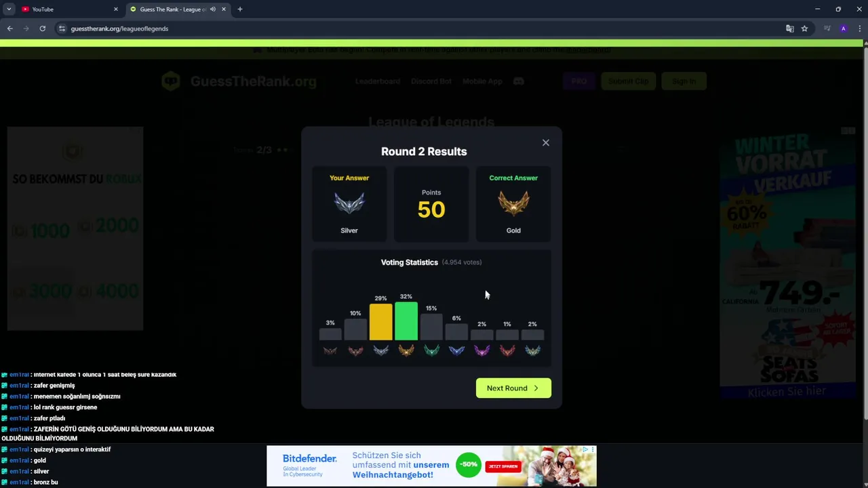Open the AdChoices info icon on Bitdefender ad
The height and width of the screenshot is (488, 868).
coord(585,449)
